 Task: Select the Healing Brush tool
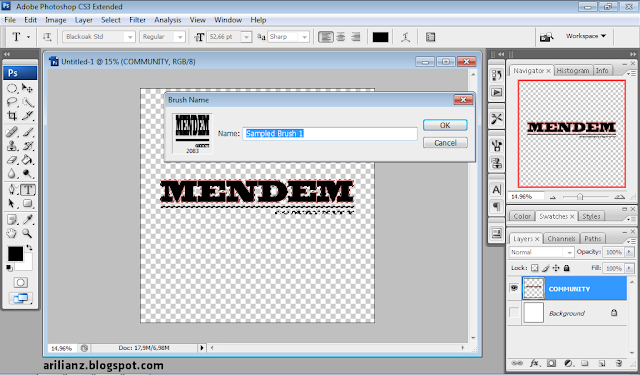[x=12, y=132]
